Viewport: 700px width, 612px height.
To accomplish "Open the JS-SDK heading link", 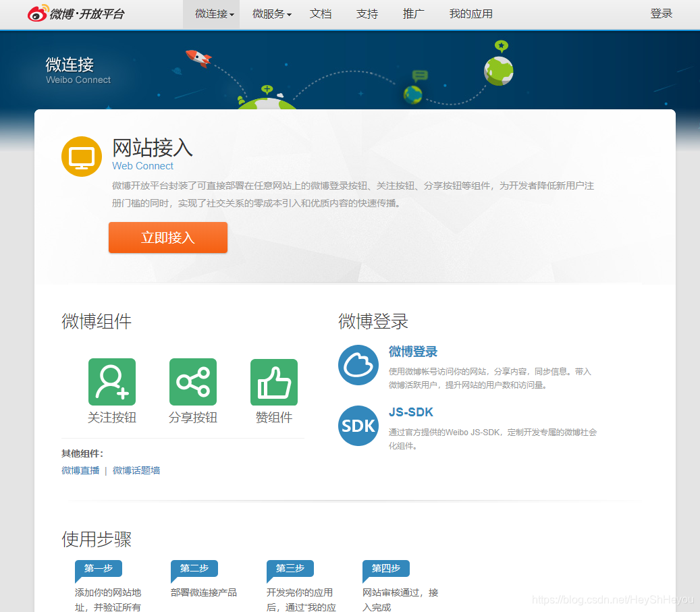I will tap(410, 412).
